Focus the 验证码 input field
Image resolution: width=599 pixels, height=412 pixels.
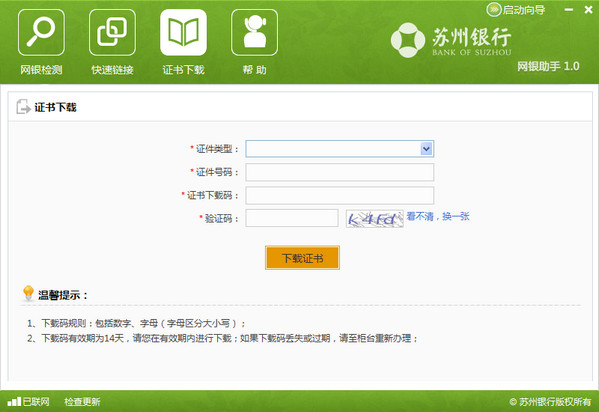pos(292,218)
